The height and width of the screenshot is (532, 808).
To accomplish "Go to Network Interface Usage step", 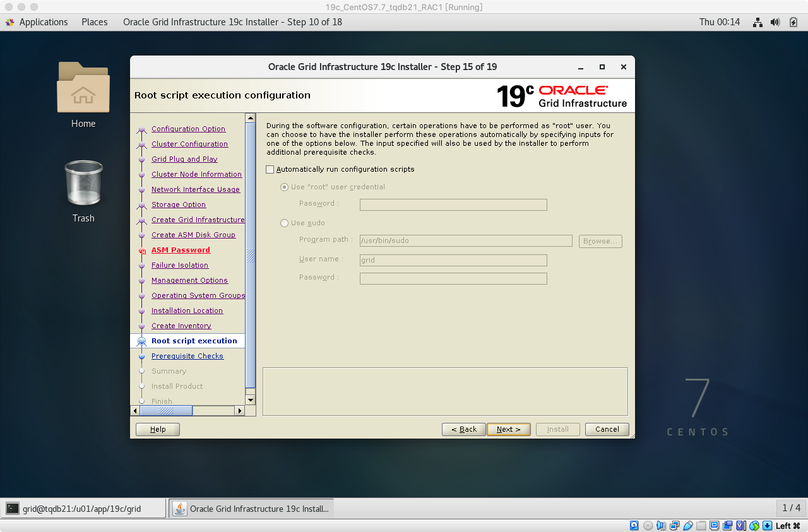I will point(196,189).
